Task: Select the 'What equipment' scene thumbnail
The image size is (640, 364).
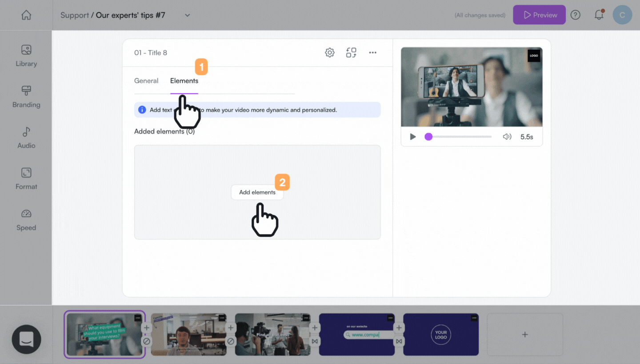Action: 104,335
